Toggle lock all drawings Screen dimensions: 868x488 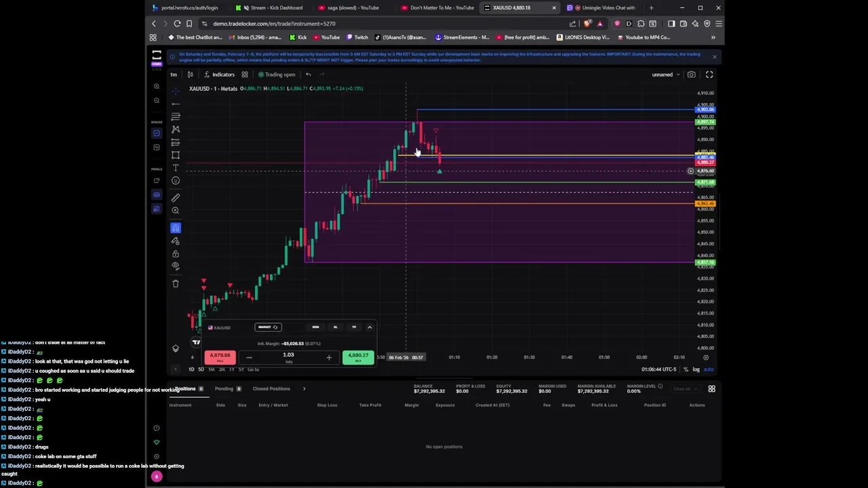(x=176, y=253)
